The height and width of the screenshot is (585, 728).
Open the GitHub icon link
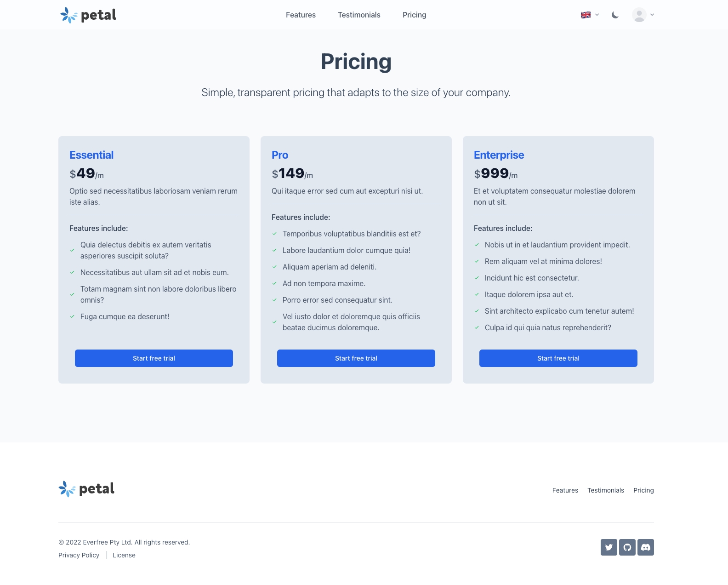627,547
